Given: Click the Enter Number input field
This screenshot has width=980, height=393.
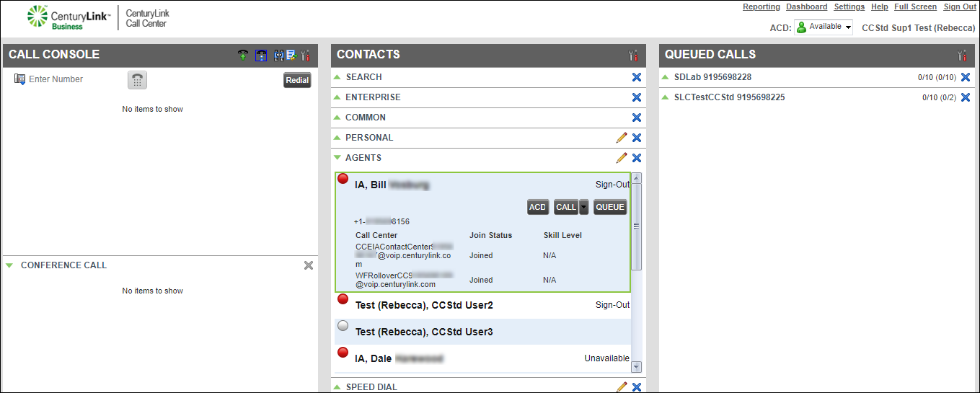Looking at the screenshot, I should 76,79.
